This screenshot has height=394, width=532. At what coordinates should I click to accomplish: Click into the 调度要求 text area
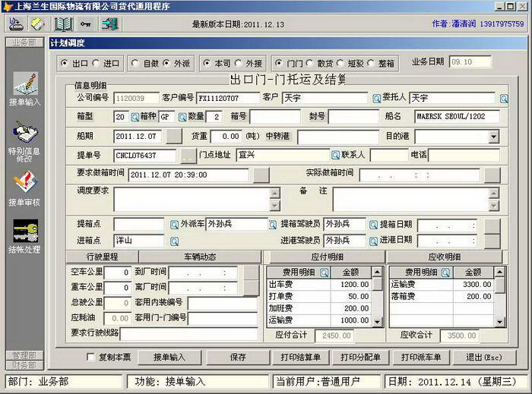pyautogui.click(x=192, y=199)
